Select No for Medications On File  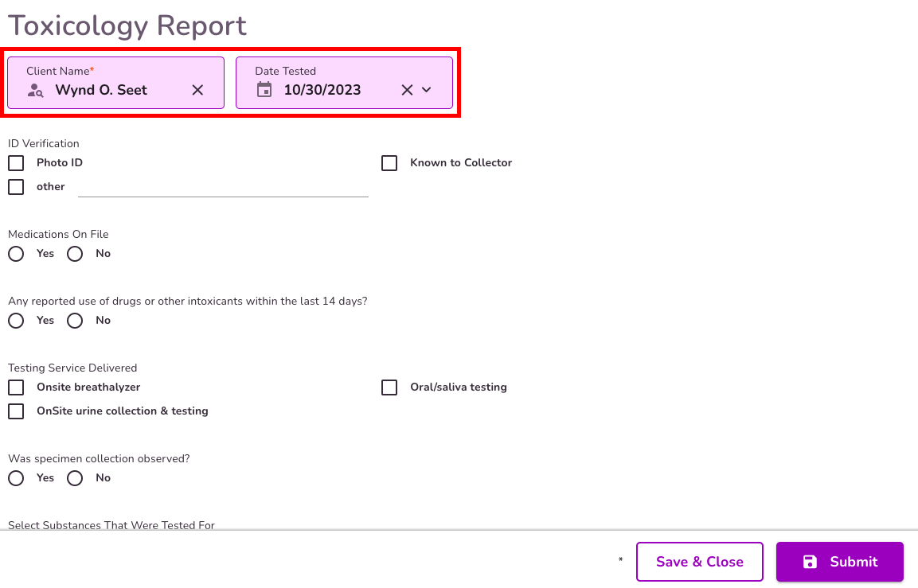74,253
